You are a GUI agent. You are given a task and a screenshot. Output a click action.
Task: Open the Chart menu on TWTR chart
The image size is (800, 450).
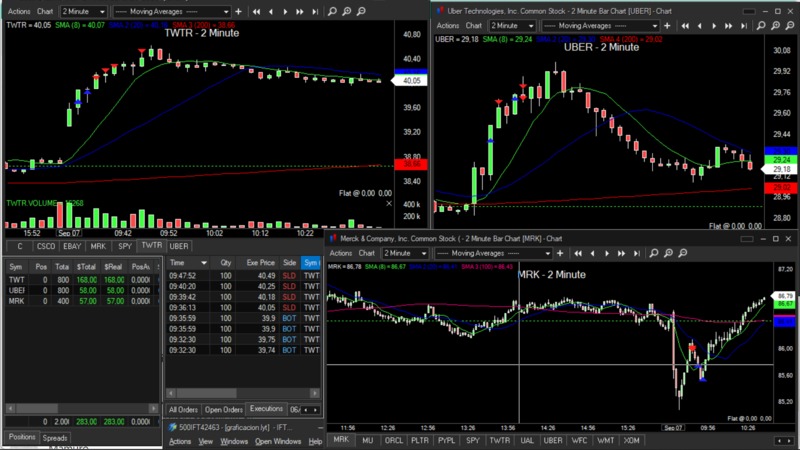click(x=46, y=11)
